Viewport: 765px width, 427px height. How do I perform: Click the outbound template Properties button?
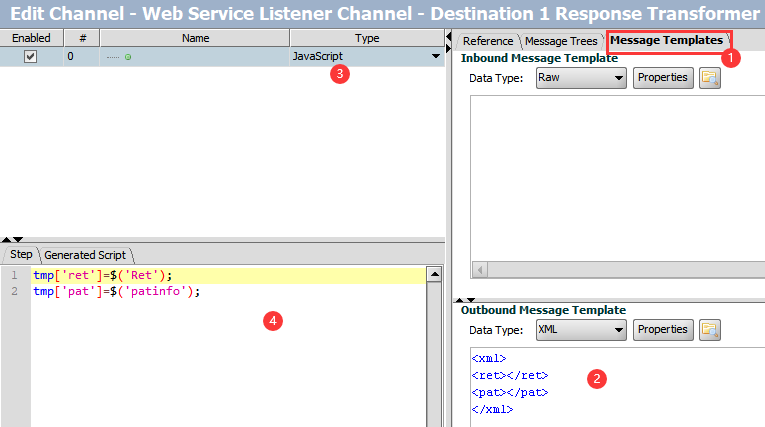(663, 330)
